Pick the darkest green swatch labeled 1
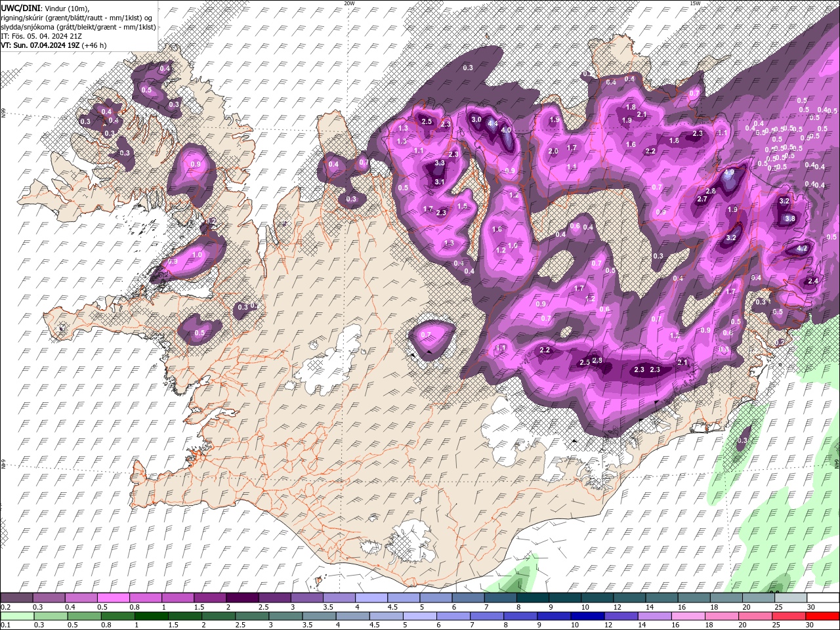The width and height of the screenshot is (840, 630). 151,616
